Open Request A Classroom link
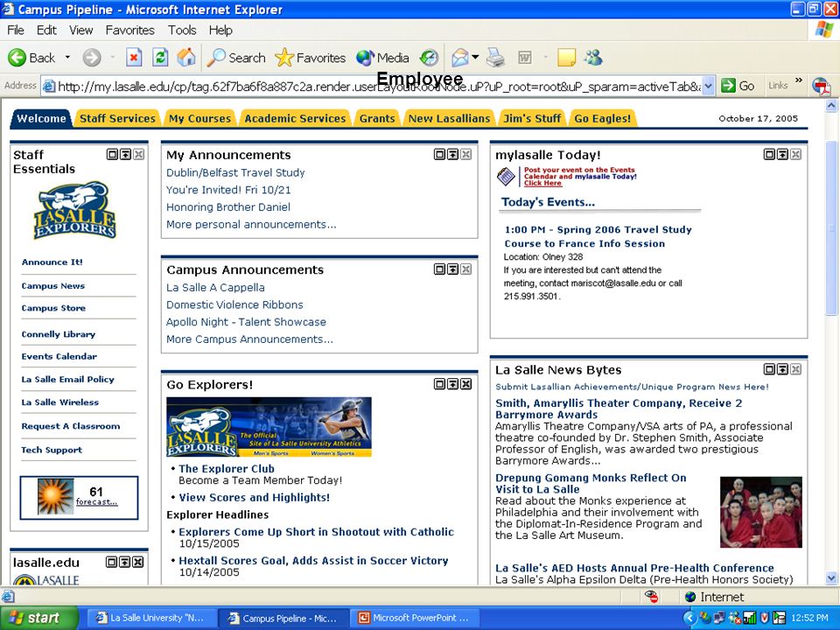 coord(71,426)
